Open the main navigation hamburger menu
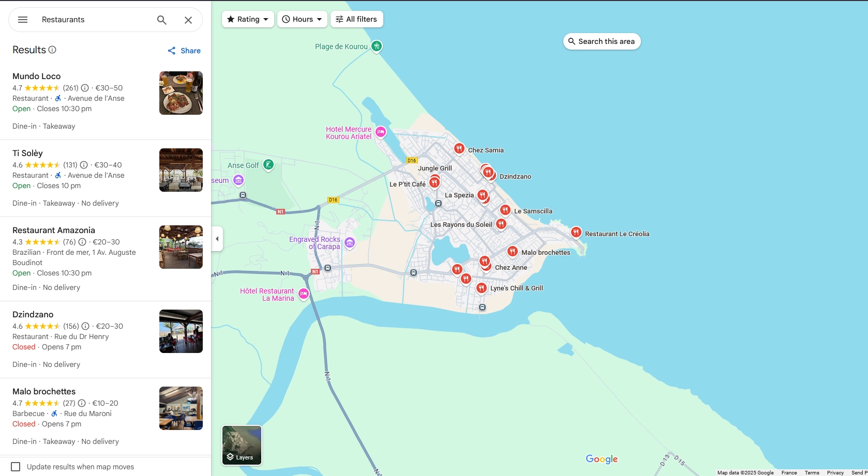Image resolution: width=868 pixels, height=476 pixels. coord(22,20)
